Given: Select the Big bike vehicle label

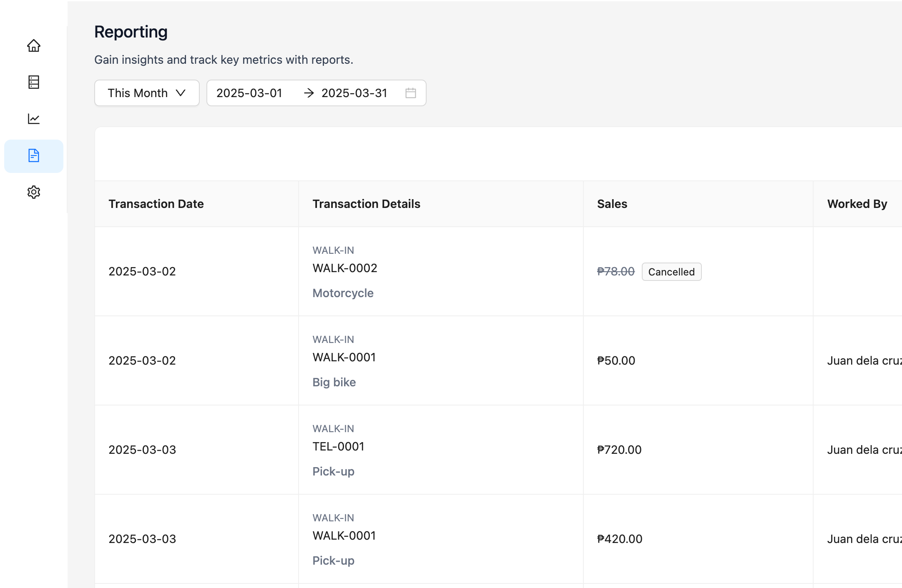Looking at the screenshot, I should [x=334, y=382].
